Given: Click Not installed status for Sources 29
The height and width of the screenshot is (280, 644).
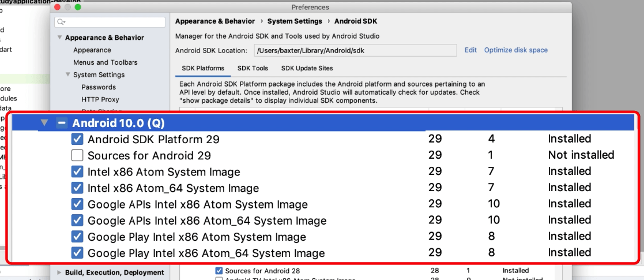Looking at the screenshot, I should pyautogui.click(x=581, y=155).
